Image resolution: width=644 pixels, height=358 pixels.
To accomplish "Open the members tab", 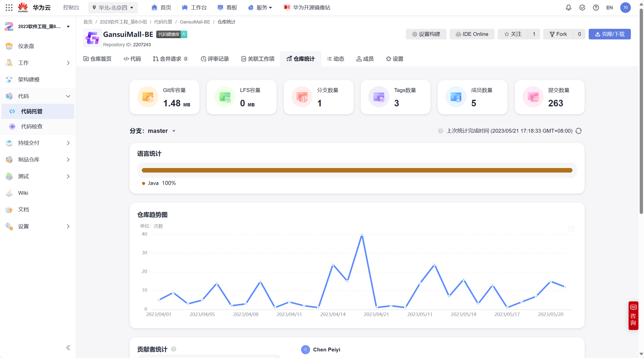I will click(365, 59).
